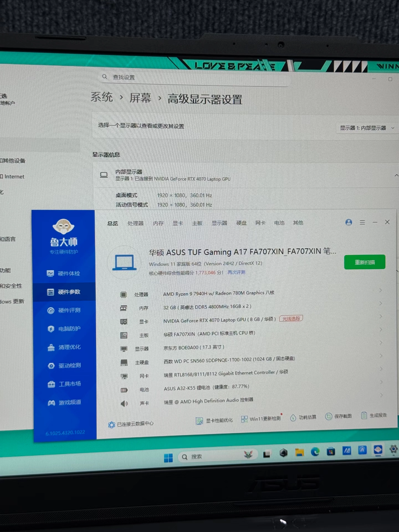The height and width of the screenshot is (532, 399).
Task: Open 游戏频道 game channel
Action: (x=65, y=403)
